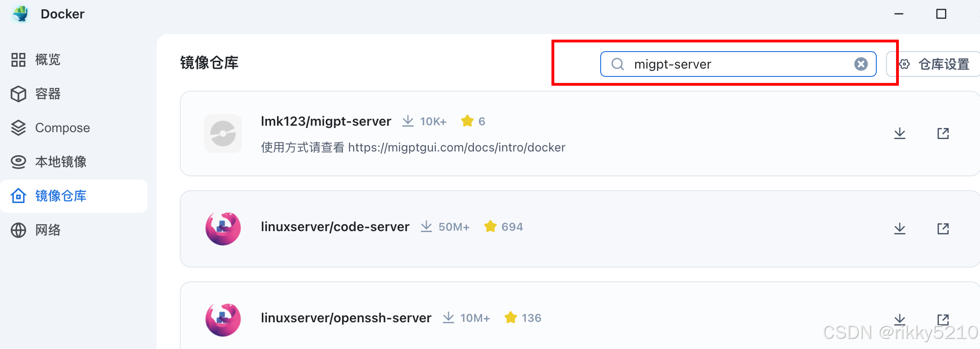Click the 镜像仓库 page heading
Screen dimensions: 980x349
point(209,63)
